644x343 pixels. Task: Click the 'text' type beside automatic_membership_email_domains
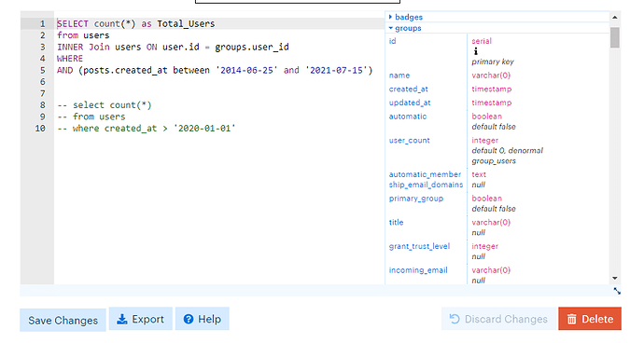click(x=479, y=174)
